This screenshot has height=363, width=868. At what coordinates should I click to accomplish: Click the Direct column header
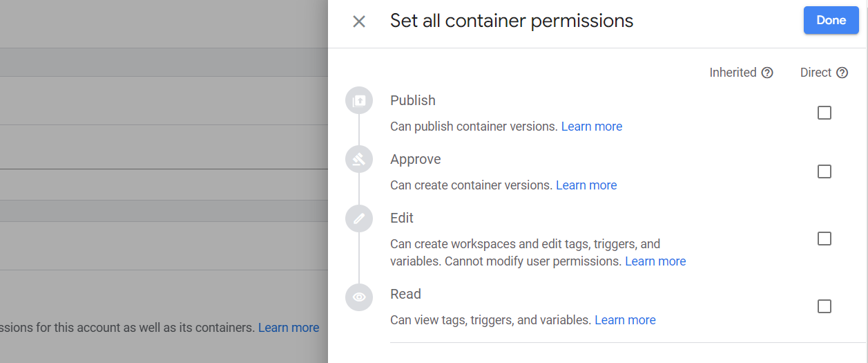[816, 73]
